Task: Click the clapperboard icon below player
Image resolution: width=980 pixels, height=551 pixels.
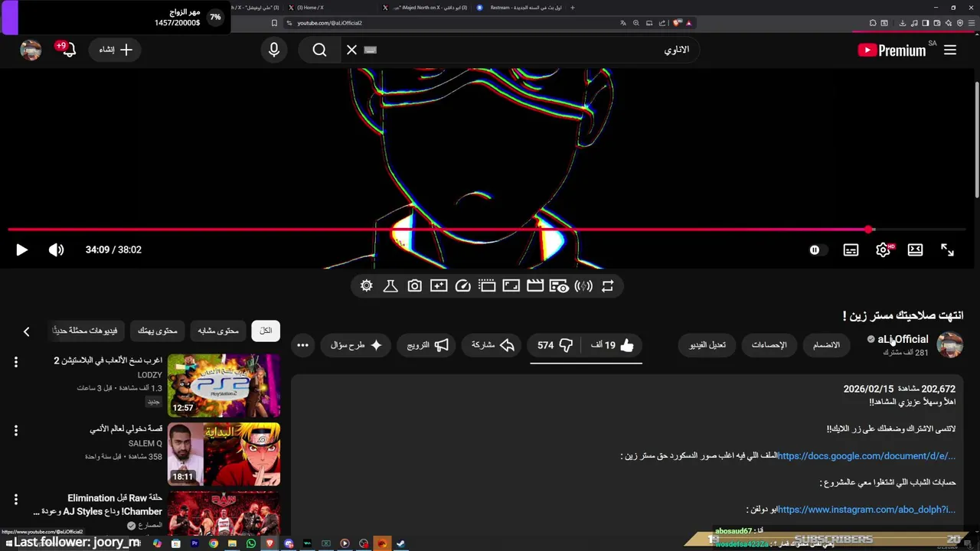Action: [535, 285]
